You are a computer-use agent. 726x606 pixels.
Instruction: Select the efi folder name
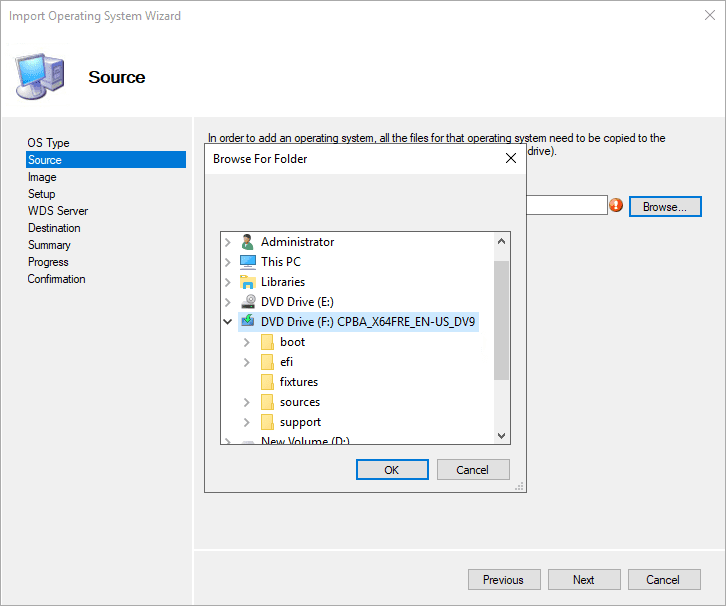[x=287, y=362]
